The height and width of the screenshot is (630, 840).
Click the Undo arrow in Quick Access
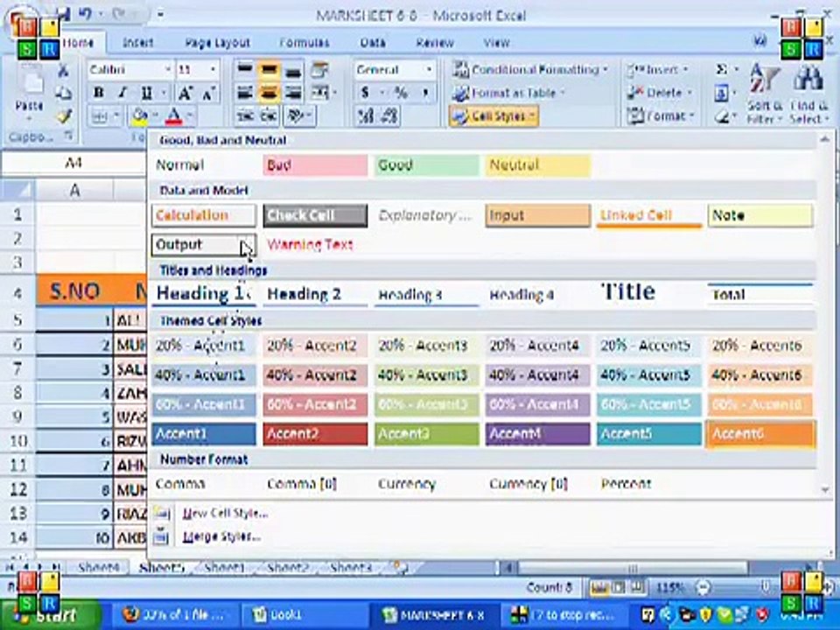(x=85, y=15)
